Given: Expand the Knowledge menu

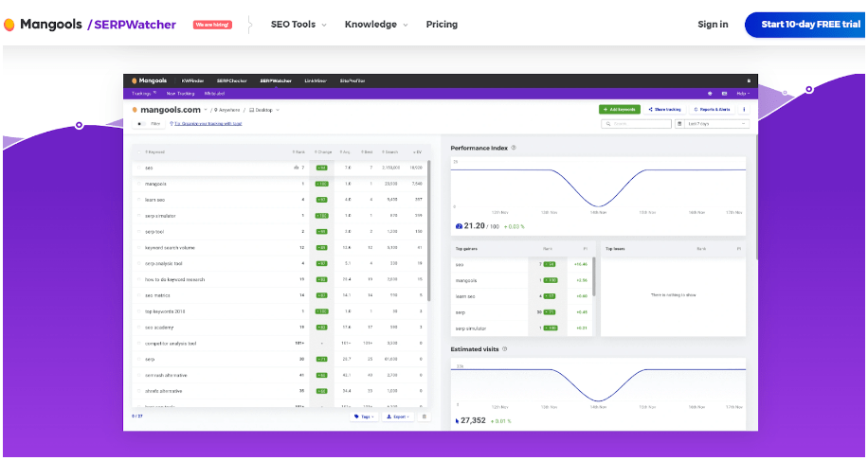Looking at the screenshot, I should pyautogui.click(x=376, y=25).
